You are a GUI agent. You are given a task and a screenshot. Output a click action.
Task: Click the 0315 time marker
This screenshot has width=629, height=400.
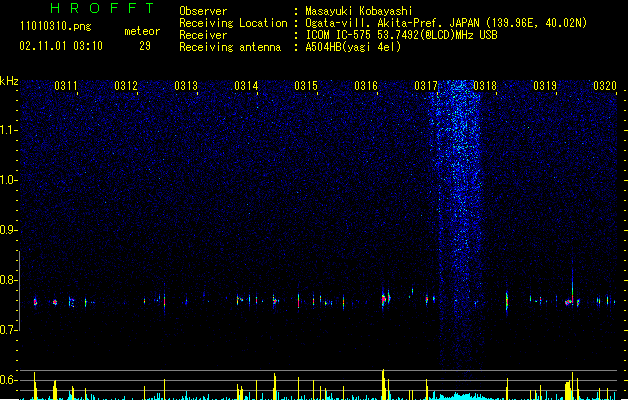pyautogui.click(x=306, y=86)
